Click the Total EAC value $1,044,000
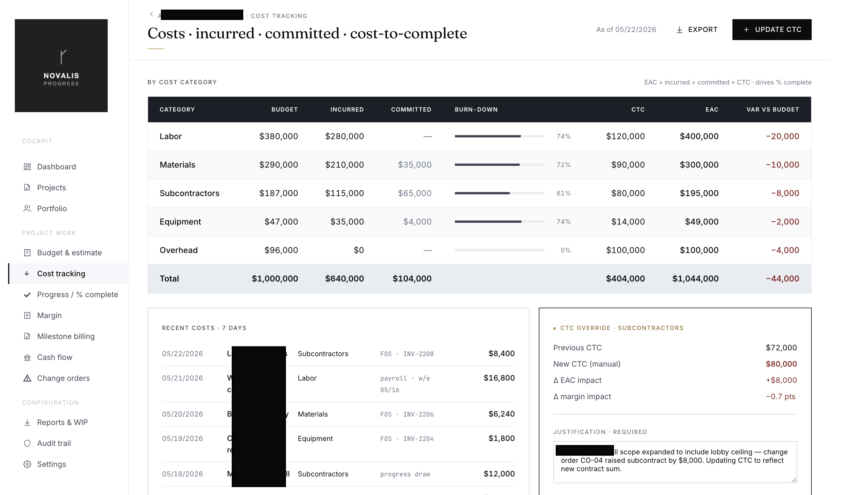The image size is (868, 495). point(695,278)
